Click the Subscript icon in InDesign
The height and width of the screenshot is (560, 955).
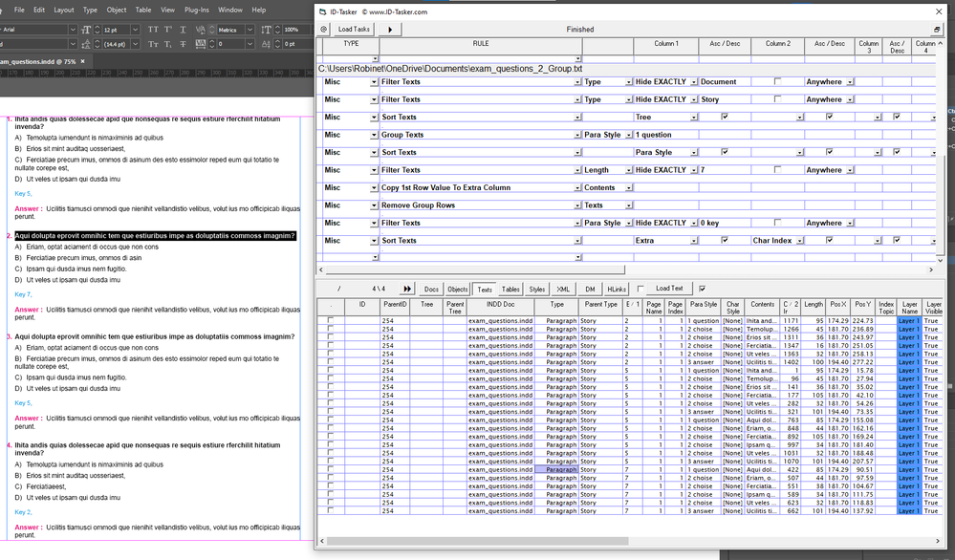click(168, 44)
